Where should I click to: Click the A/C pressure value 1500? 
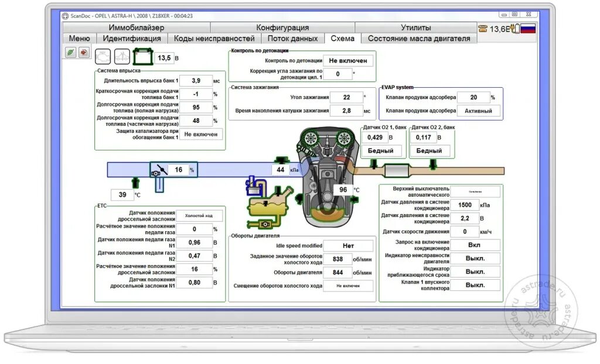coord(465,205)
